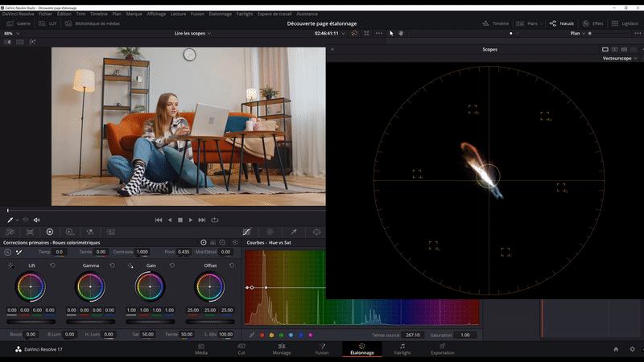Select the red hue swatch below curves
The height and width of the screenshot is (362, 644).
pyautogui.click(x=262, y=335)
